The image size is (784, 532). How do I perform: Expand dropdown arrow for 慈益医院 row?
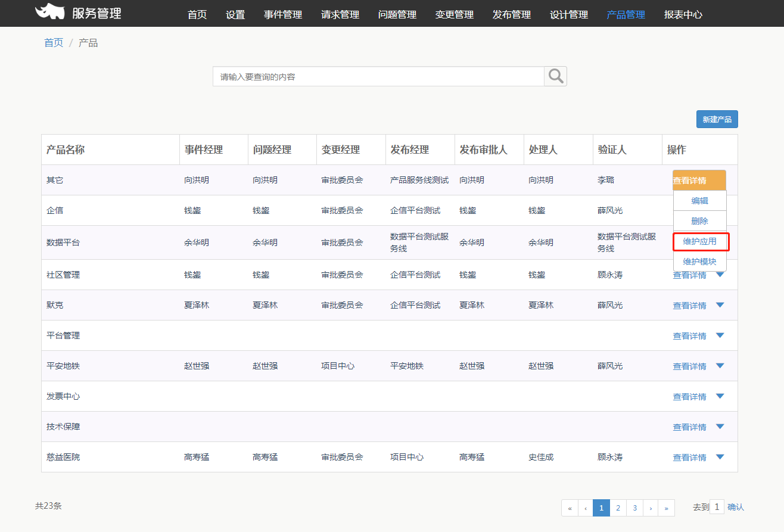click(720, 457)
